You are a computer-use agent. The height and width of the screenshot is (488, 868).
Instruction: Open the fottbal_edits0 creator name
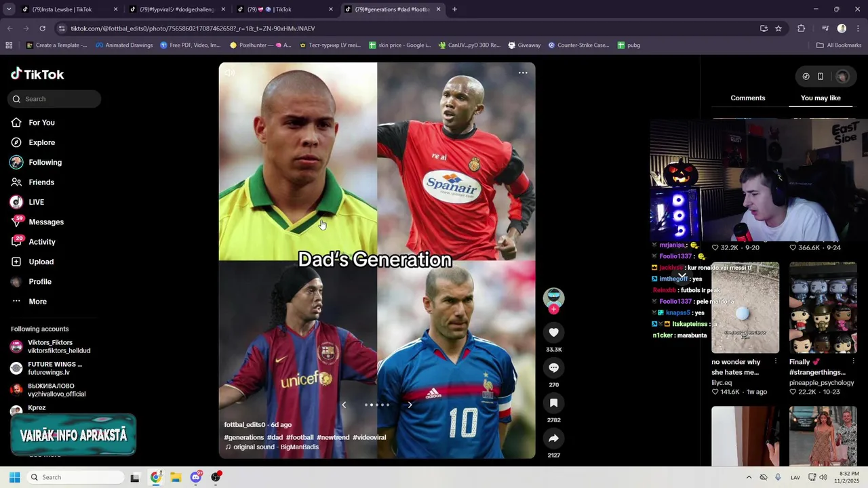(x=245, y=425)
